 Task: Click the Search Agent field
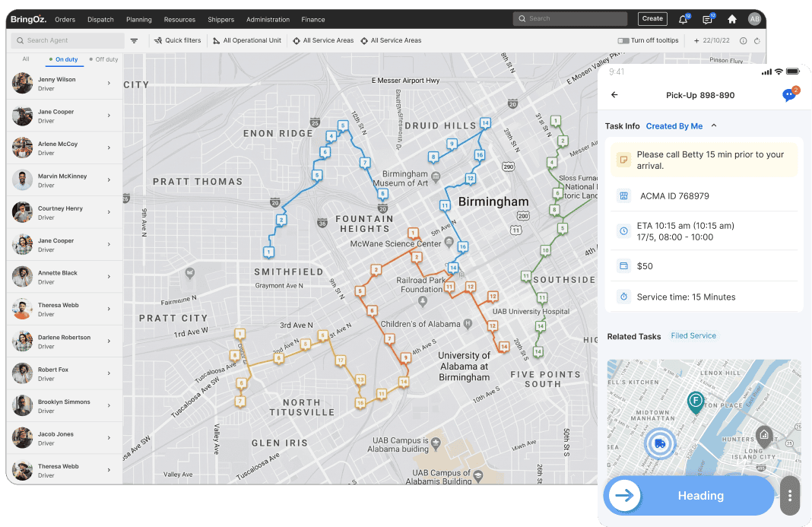tap(68, 40)
